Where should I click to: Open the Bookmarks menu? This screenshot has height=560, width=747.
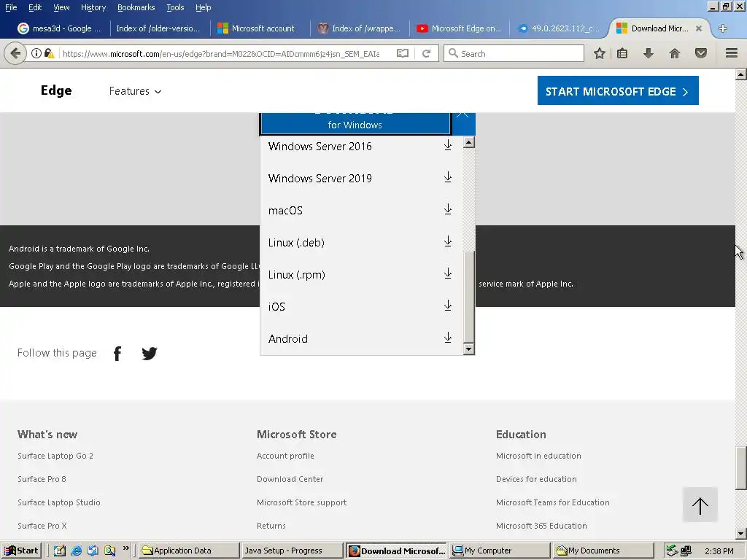[x=136, y=7]
